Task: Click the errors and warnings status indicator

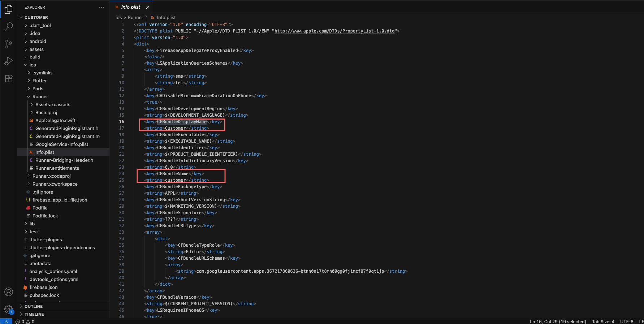Action: click(25, 321)
